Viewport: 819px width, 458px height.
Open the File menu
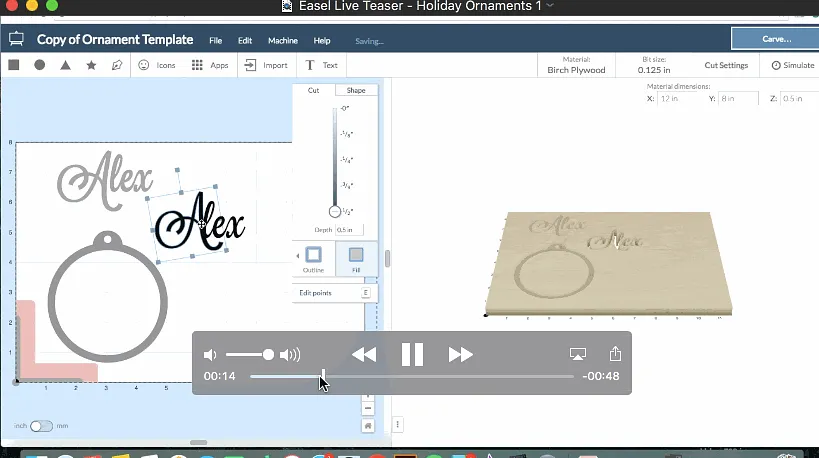(216, 40)
